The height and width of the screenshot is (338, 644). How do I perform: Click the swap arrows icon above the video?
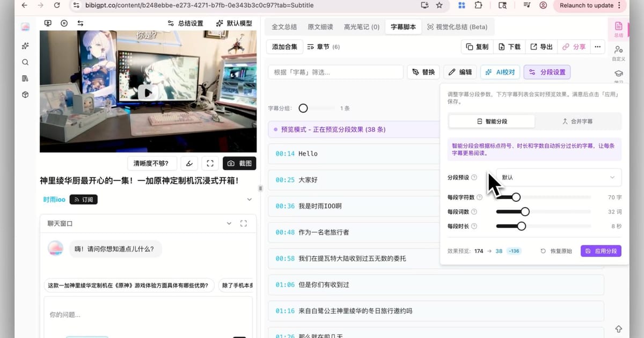click(x=80, y=24)
